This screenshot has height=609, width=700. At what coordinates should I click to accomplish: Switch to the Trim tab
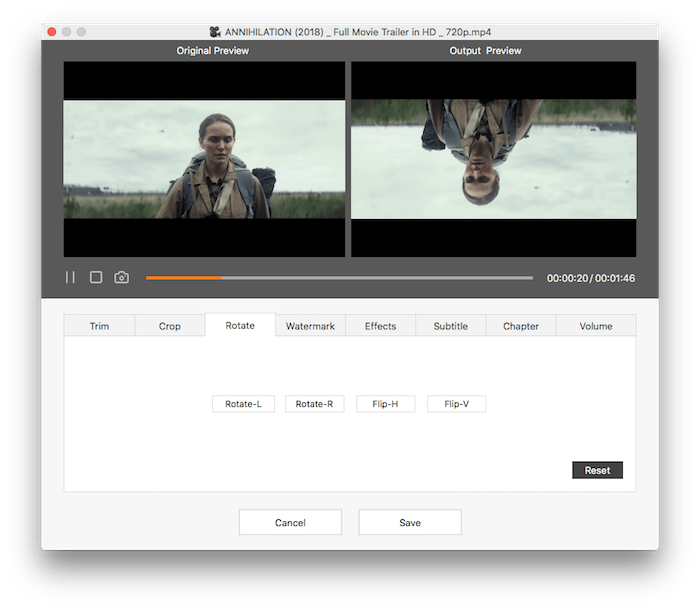[99, 326]
